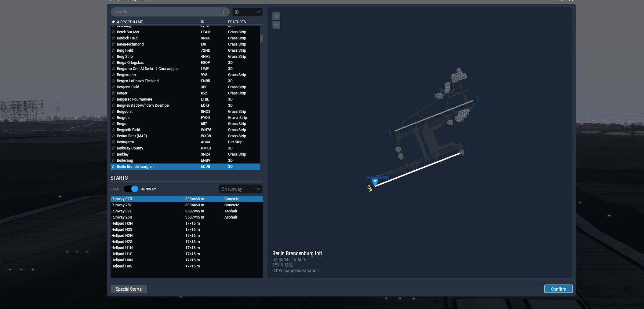Favorite Berck Sur Mer with its star
This screenshot has height=309, width=644.
[x=113, y=32]
